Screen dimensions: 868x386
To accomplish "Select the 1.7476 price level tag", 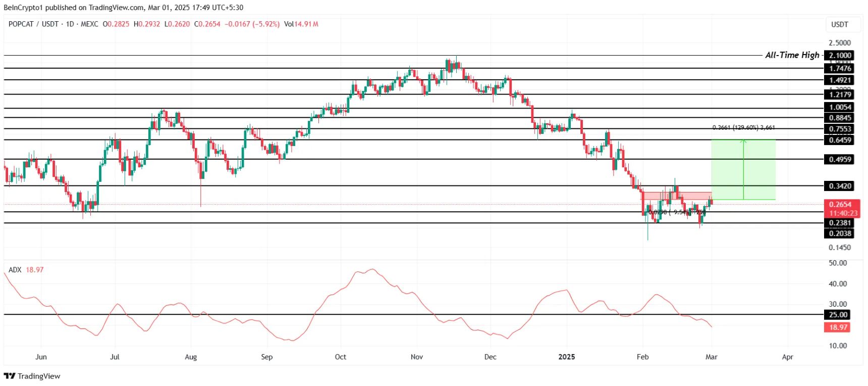I will click(840, 68).
